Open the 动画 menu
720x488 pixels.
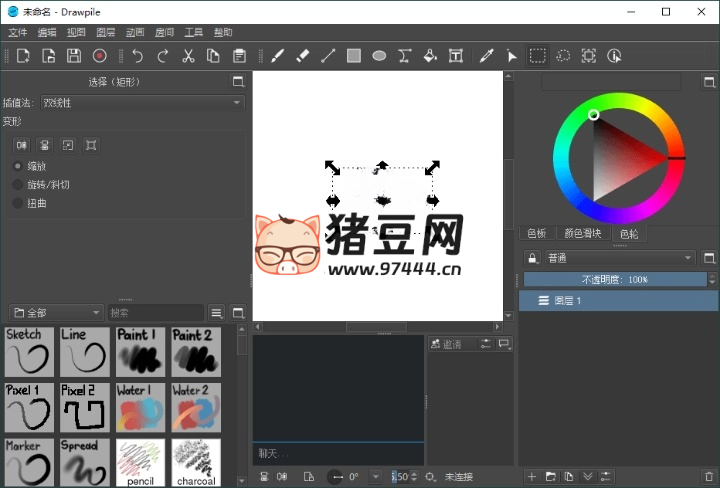coord(135,32)
